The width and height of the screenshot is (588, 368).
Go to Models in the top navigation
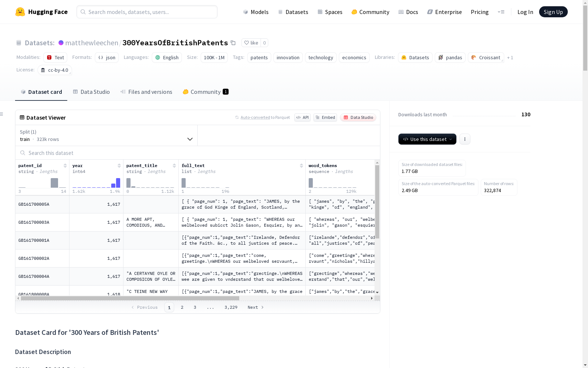pos(256,12)
